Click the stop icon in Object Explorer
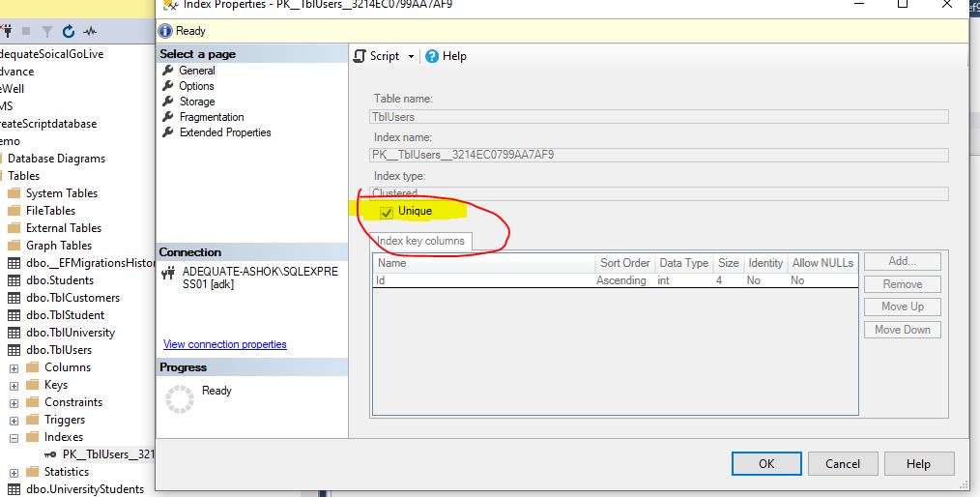This screenshot has width=980, height=497. 26,31
